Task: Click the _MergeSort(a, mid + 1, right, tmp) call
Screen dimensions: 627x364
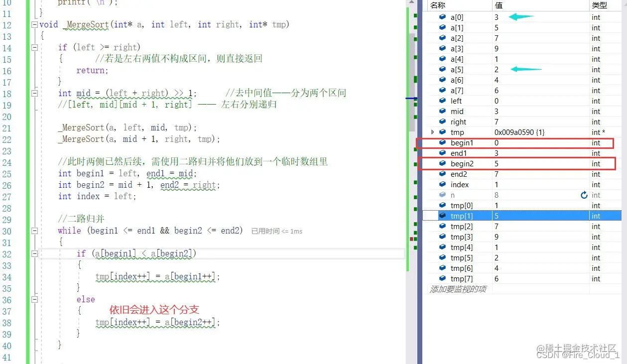Action: click(x=139, y=139)
